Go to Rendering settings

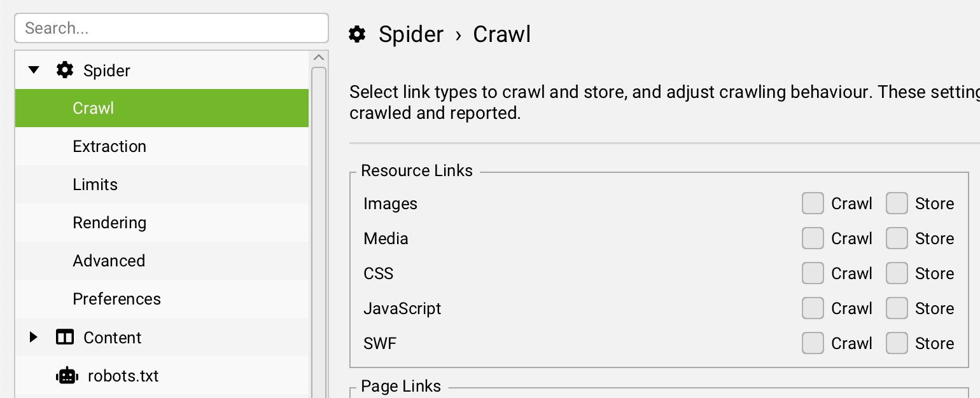pyautogui.click(x=109, y=223)
